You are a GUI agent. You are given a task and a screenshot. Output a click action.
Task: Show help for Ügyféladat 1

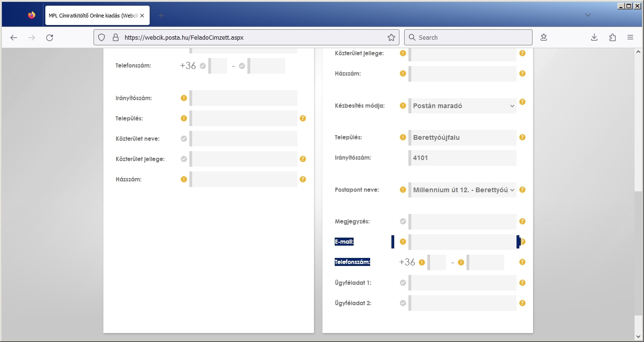522,283
